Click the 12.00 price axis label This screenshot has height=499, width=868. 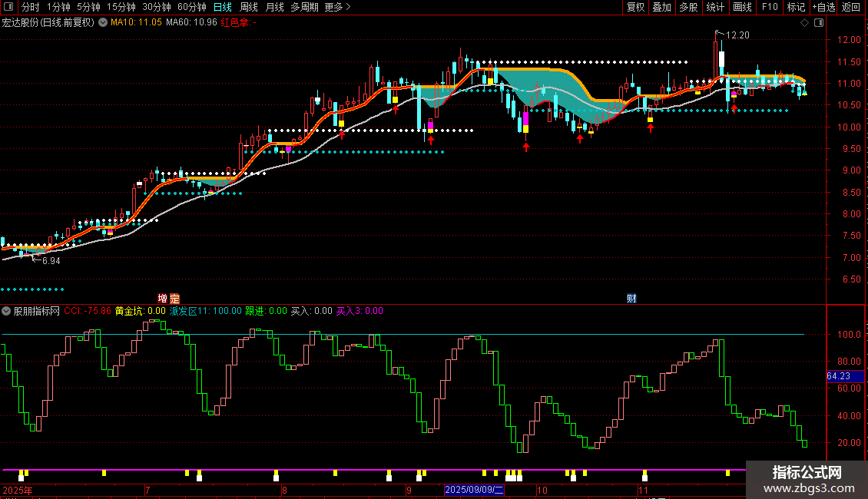click(849, 40)
